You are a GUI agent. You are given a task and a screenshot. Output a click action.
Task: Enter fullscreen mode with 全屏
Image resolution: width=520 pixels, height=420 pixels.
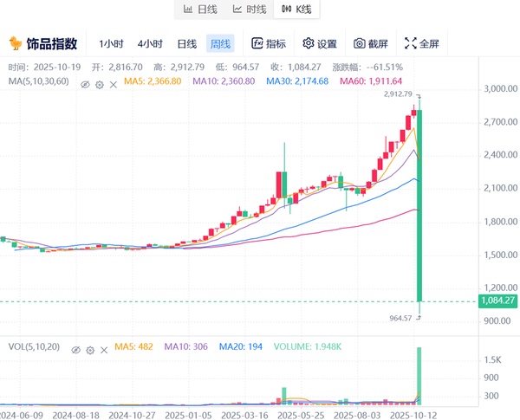[x=422, y=43]
